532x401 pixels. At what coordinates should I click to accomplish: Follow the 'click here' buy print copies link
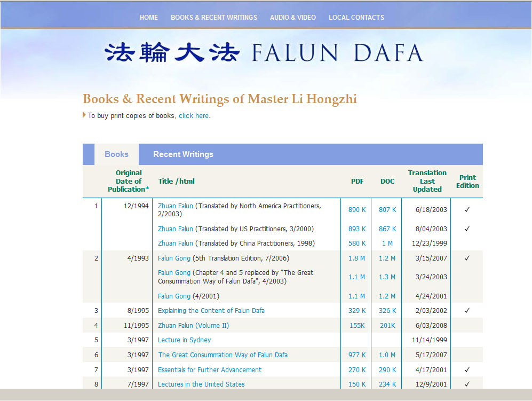point(194,115)
